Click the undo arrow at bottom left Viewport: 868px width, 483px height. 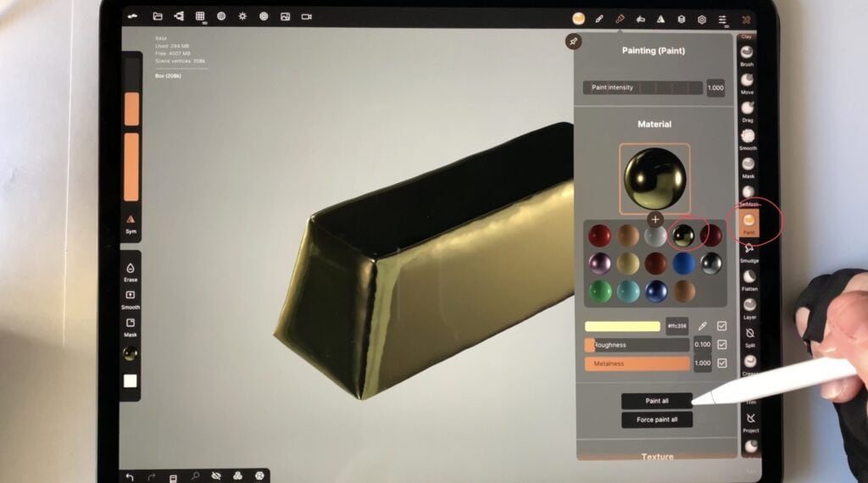click(x=131, y=477)
